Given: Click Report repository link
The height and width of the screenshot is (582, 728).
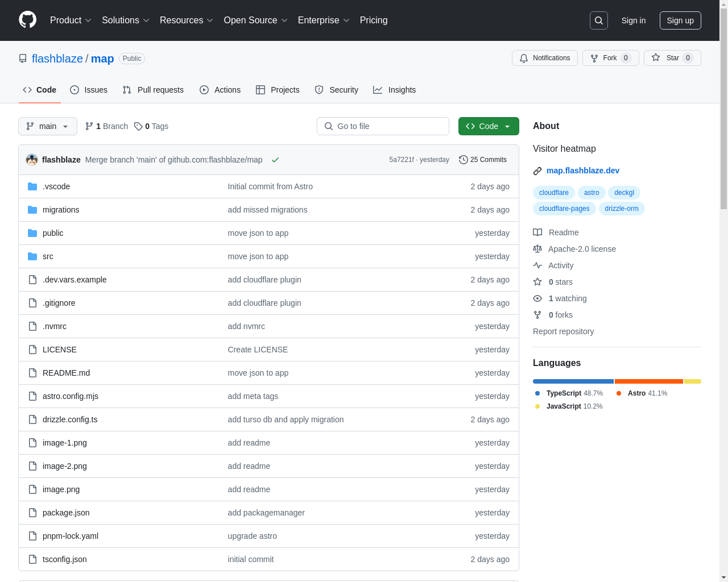Looking at the screenshot, I should 563,331.
